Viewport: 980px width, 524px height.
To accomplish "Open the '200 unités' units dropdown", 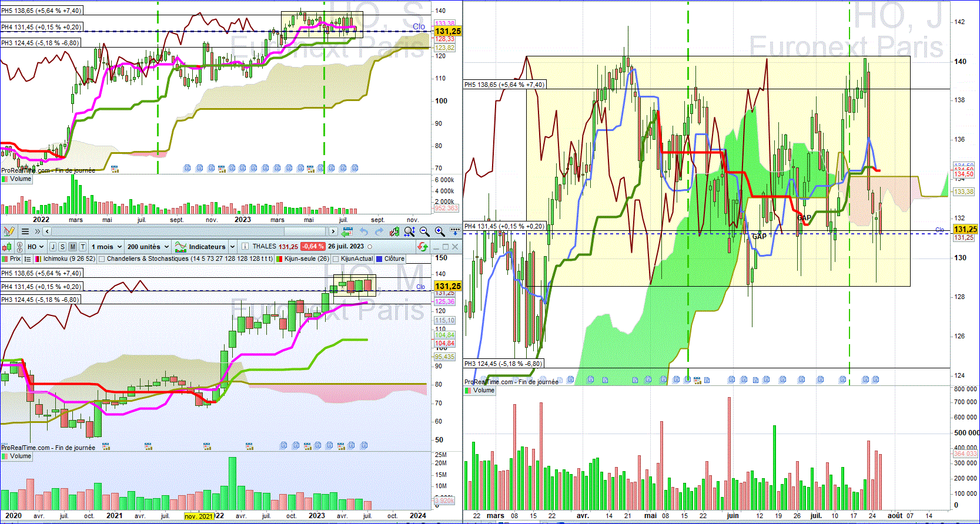I will point(148,247).
